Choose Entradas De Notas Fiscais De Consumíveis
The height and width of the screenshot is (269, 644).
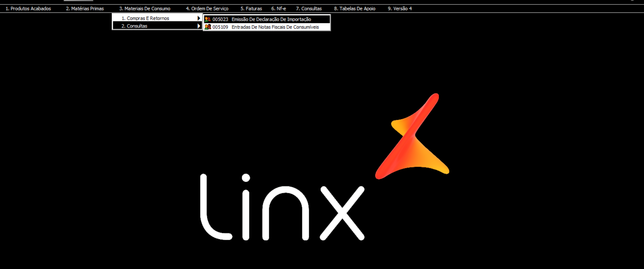click(267, 27)
